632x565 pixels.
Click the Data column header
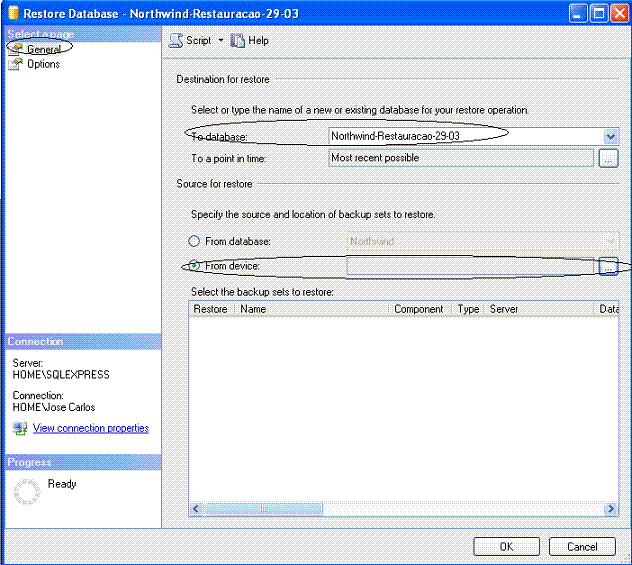pyautogui.click(x=607, y=309)
